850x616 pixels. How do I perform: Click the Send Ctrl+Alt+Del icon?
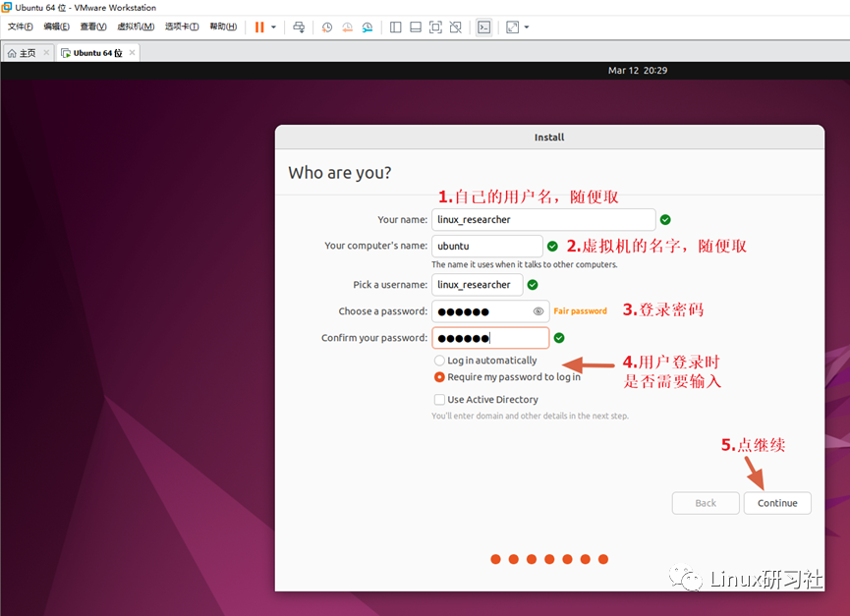299,28
